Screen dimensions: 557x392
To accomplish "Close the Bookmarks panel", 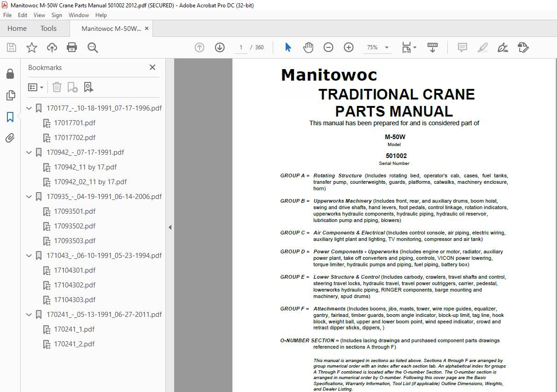I will pos(152,67).
